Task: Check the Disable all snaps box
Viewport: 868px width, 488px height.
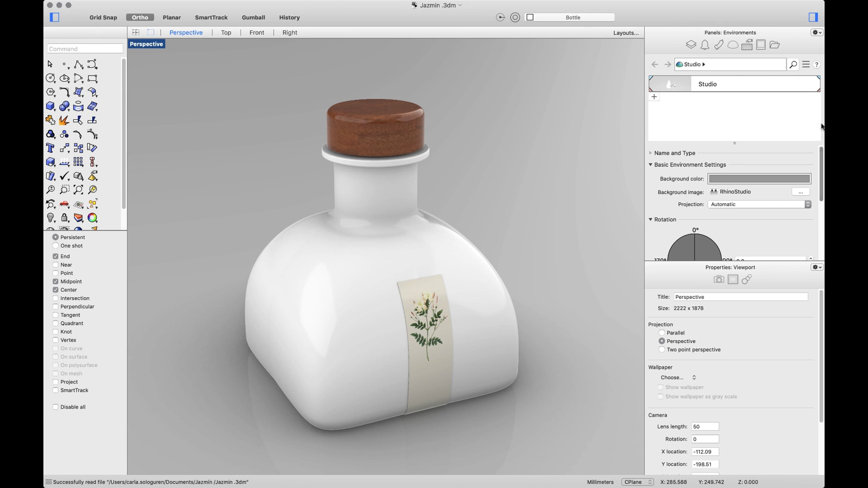Action: tap(55, 407)
